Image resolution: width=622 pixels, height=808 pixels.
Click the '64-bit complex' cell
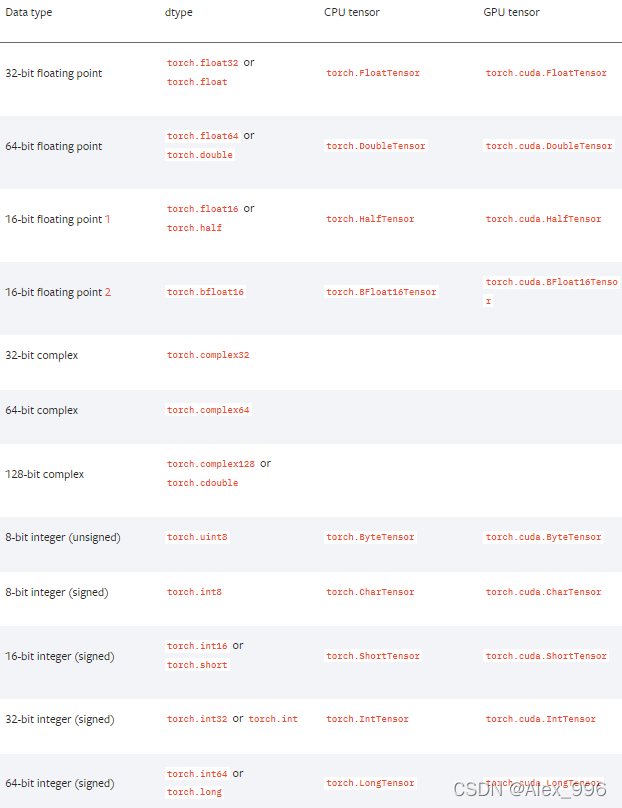coord(42,411)
